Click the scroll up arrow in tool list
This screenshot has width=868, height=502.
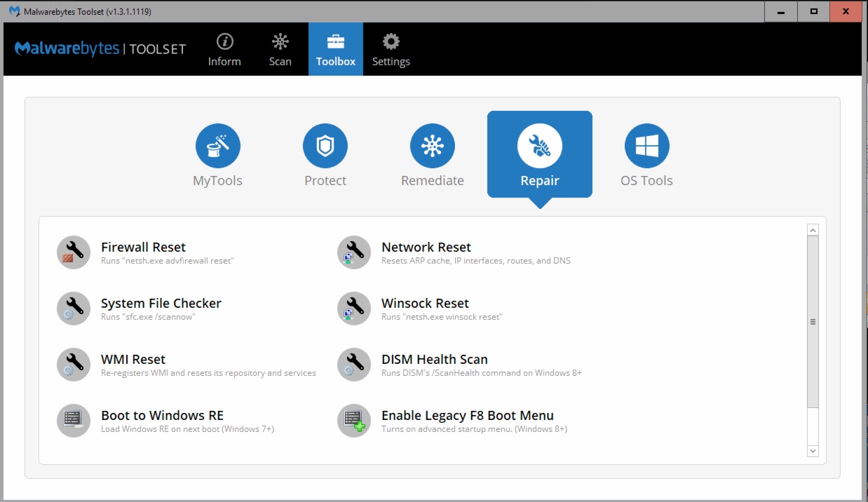pos(813,230)
